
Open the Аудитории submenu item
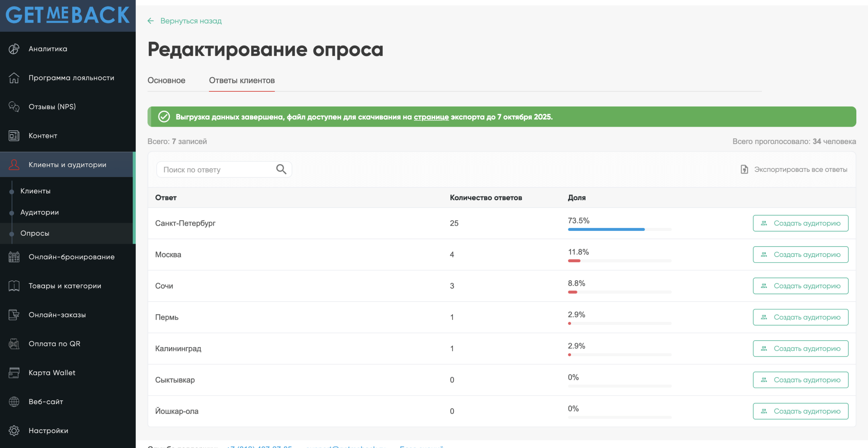39,212
